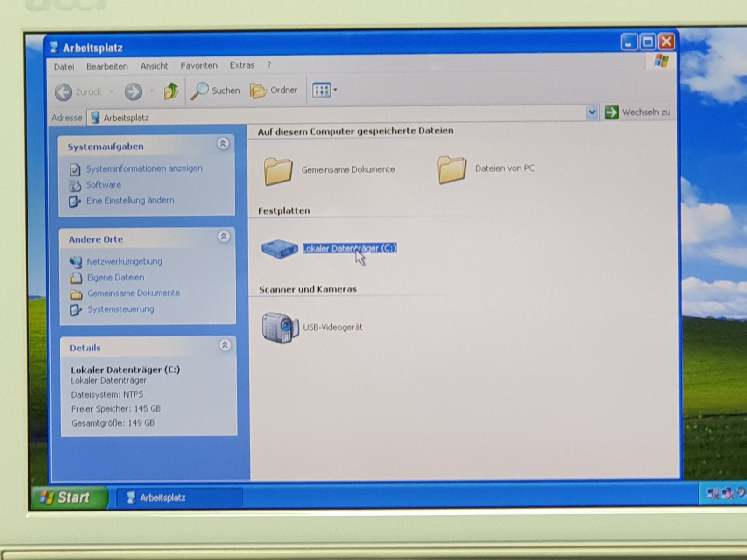
Task: Click the Wechseln zu button
Action: 637,112
